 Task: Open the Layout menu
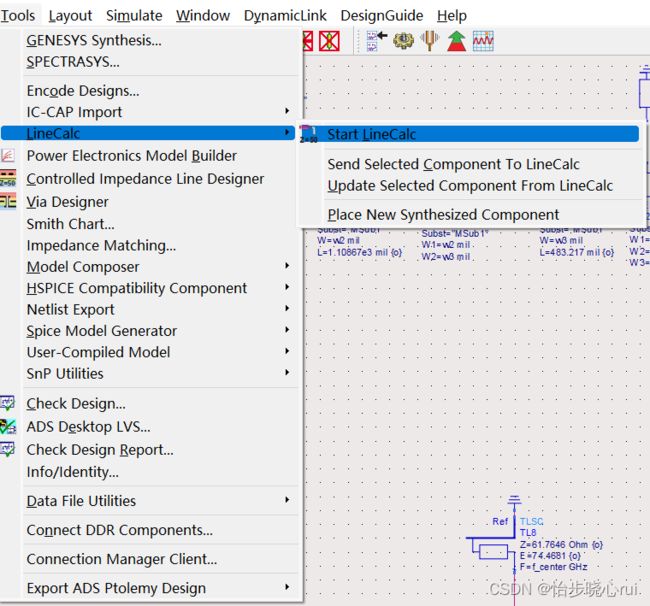pos(70,16)
